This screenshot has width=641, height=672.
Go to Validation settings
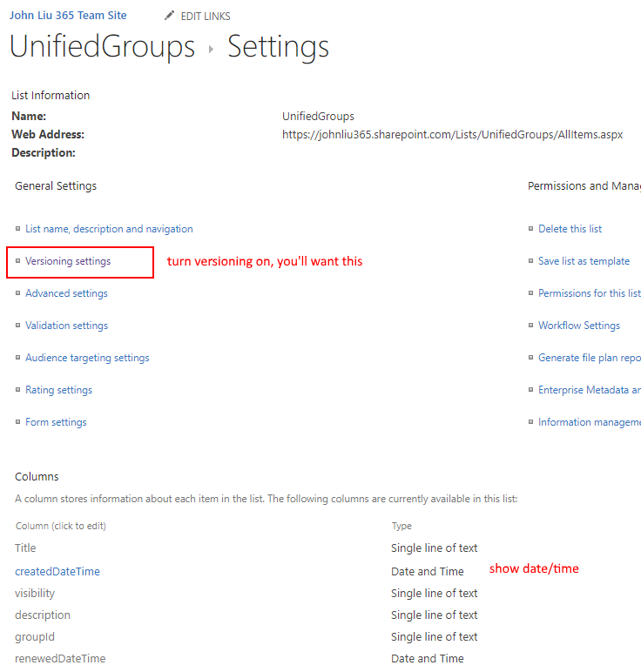point(66,326)
